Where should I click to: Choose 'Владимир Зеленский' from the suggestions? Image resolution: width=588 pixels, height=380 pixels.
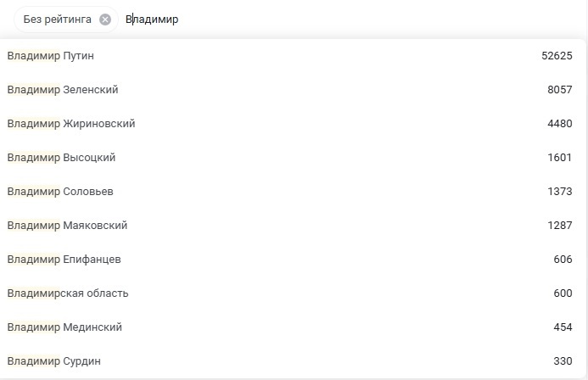294,90
